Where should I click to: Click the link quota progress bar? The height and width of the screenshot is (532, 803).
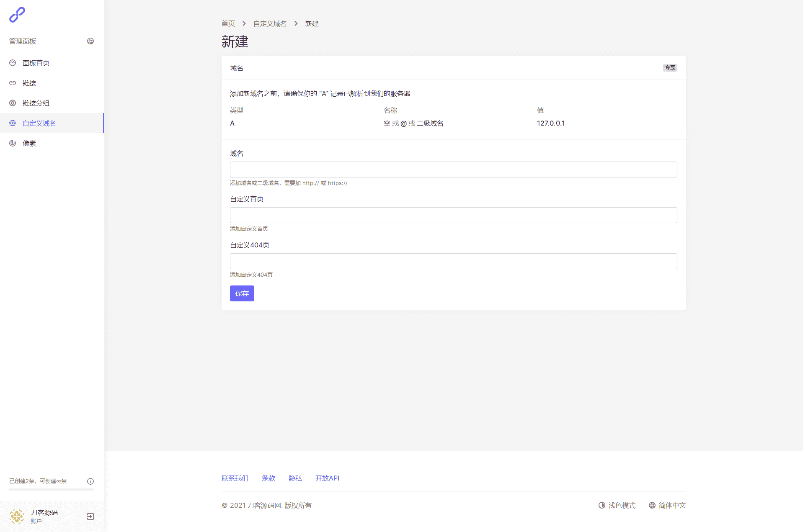tap(52, 489)
